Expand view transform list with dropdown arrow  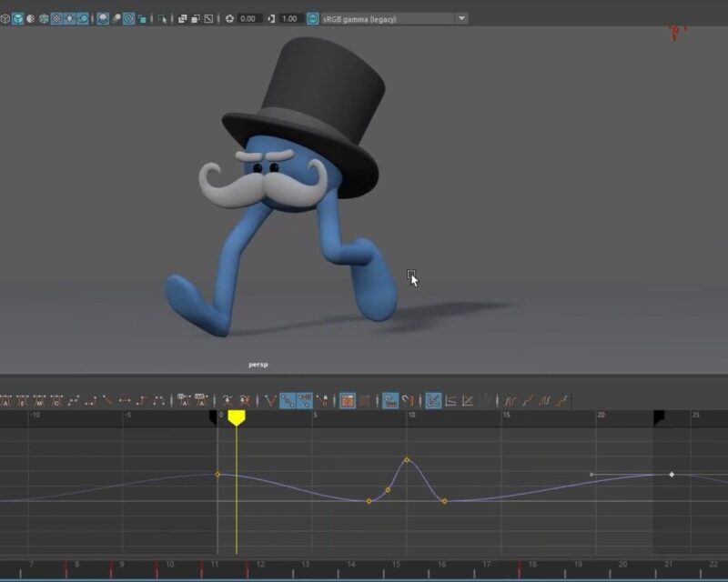[461, 18]
